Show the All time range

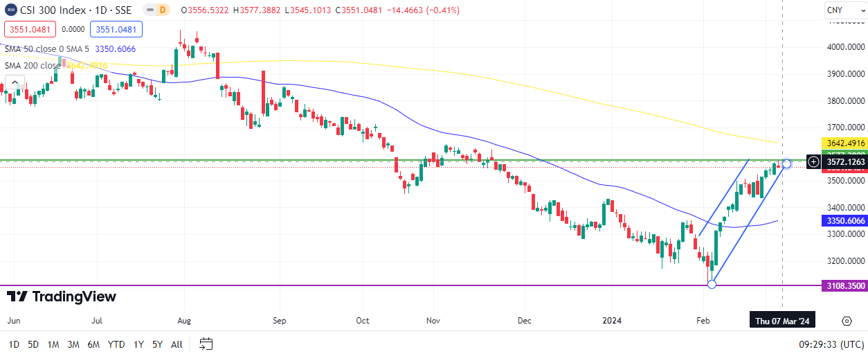(x=177, y=344)
